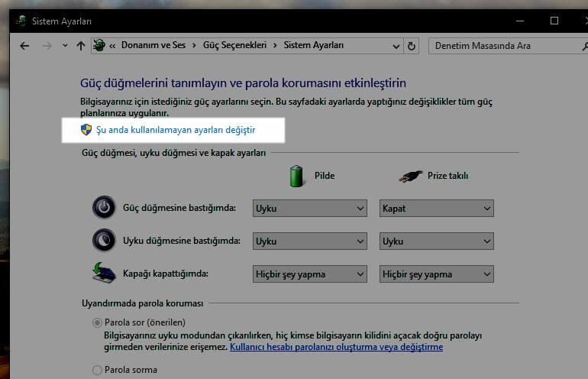Screen dimensions: 588x379
Task: Open Güç düğmesine bastığımda Prize takılı dropdown
Action: [x=437, y=209]
